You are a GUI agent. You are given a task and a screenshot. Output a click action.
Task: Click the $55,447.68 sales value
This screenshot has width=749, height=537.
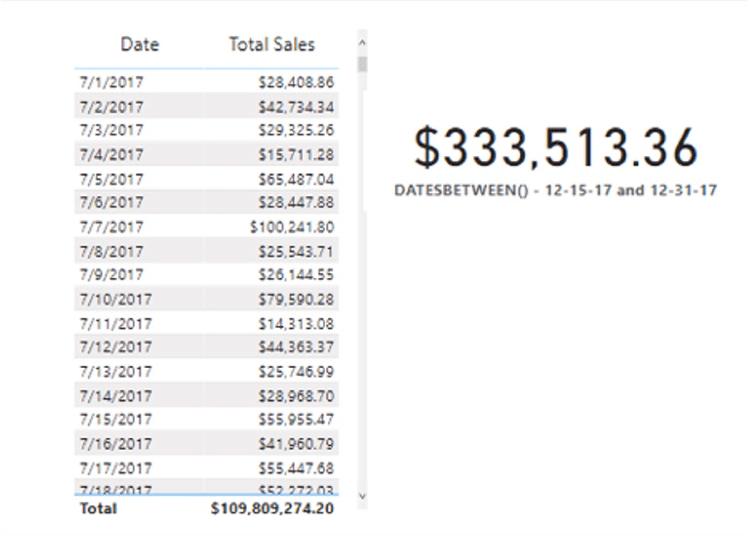pyautogui.click(x=295, y=468)
